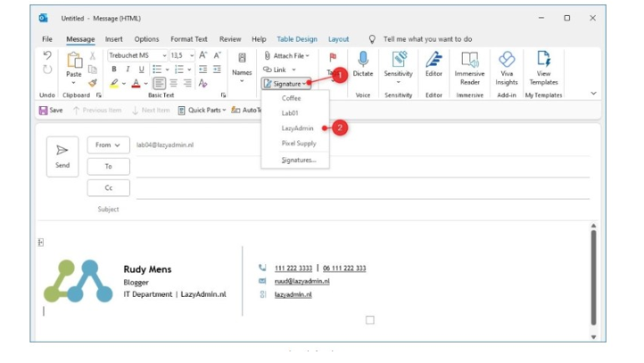The width and height of the screenshot is (644, 363).
Task: Click into the Subject field
Action: [357, 210]
